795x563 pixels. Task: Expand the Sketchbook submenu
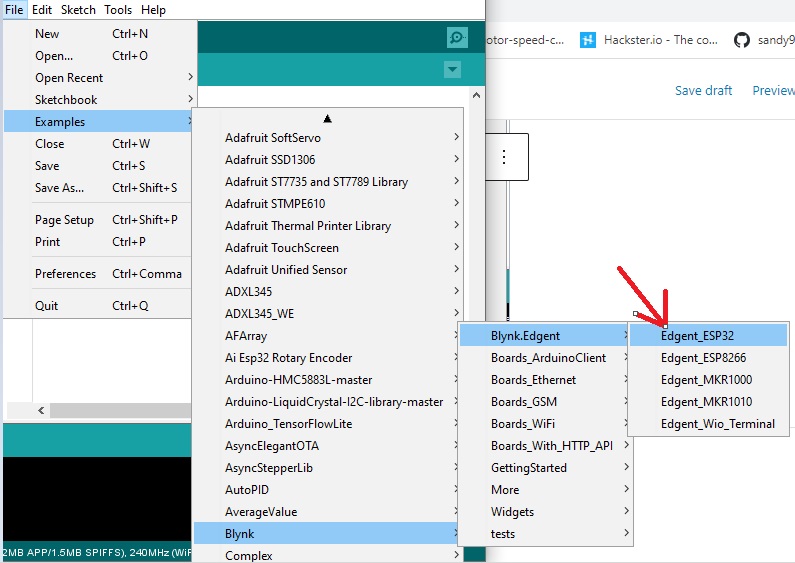coord(100,99)
